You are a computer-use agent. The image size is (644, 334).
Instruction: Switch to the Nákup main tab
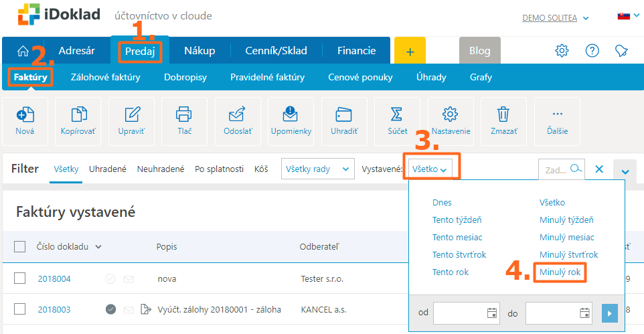(199, 51)
